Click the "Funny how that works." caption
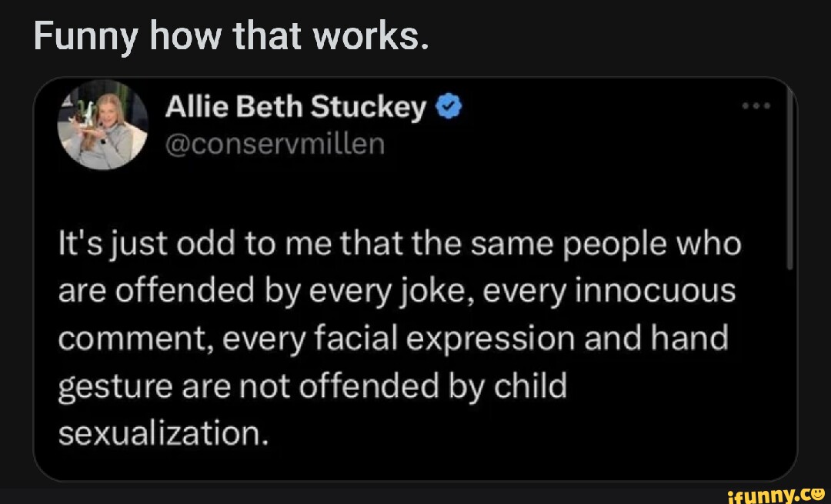 [x=229, y=35]
